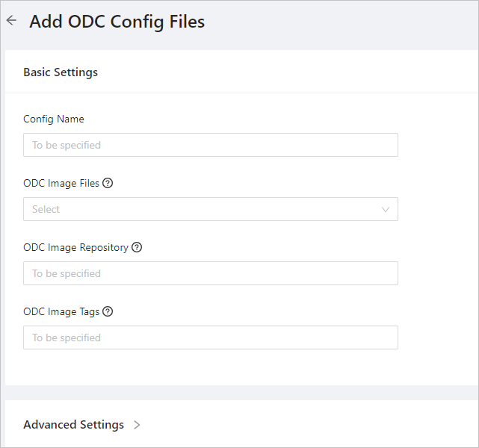Click the "Add ODC Config Files" page title
The image size is (479, 448).
point(117,22)
